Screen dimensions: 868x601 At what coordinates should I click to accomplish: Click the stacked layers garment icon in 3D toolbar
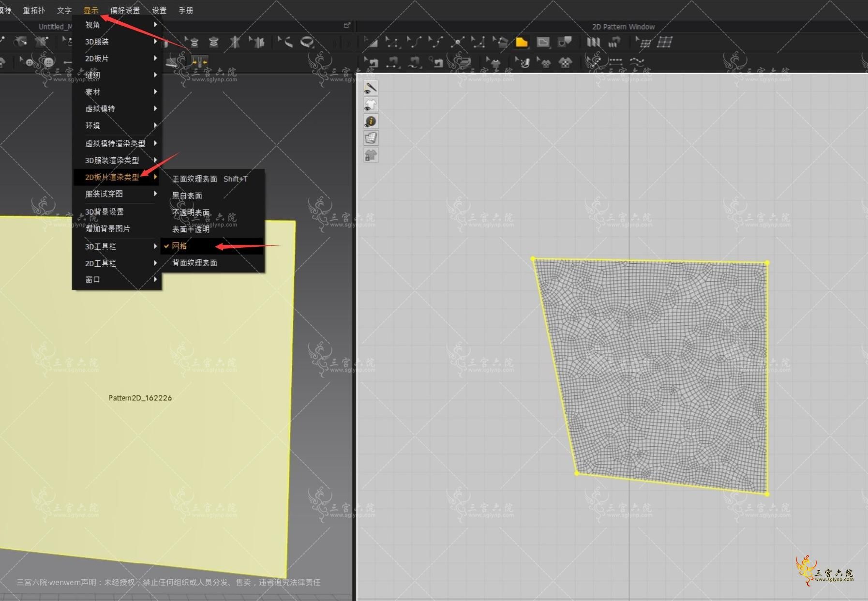[x=213, y=42]
